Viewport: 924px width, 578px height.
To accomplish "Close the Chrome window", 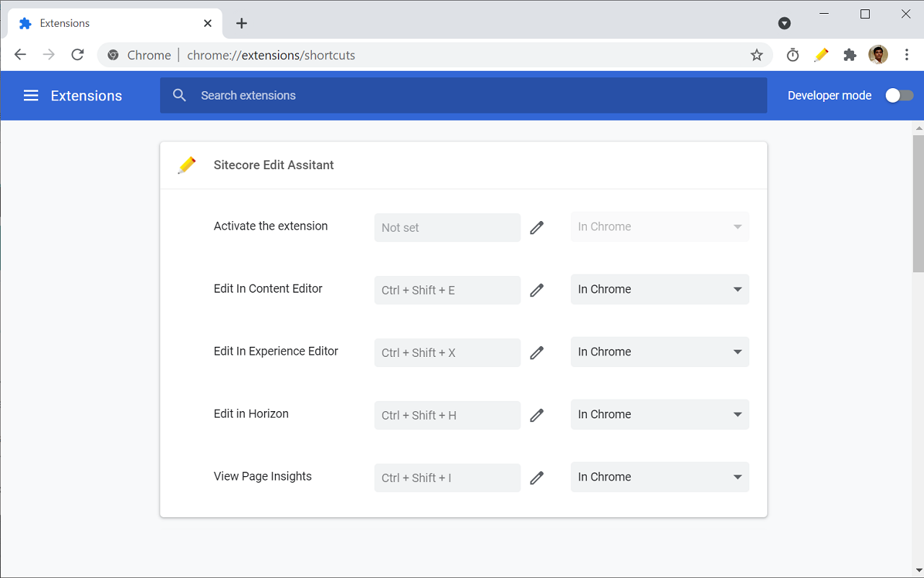I will (x=906, y=14).
